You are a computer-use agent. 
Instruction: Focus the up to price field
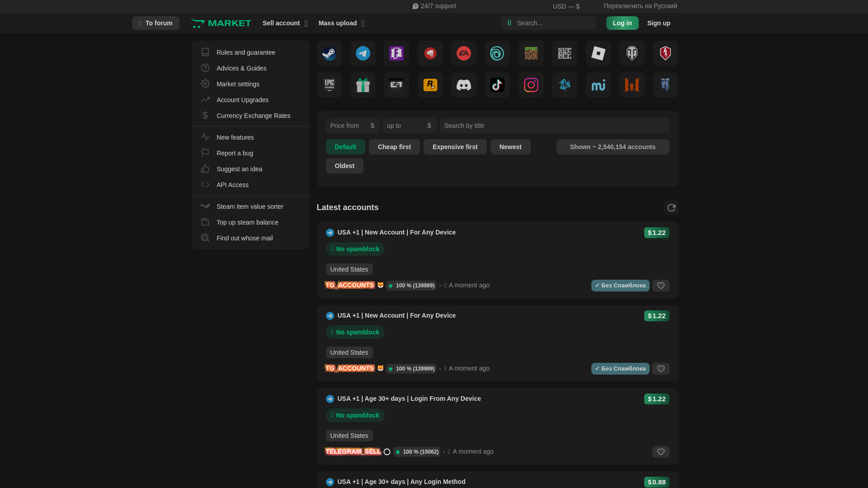pos(409,126)
